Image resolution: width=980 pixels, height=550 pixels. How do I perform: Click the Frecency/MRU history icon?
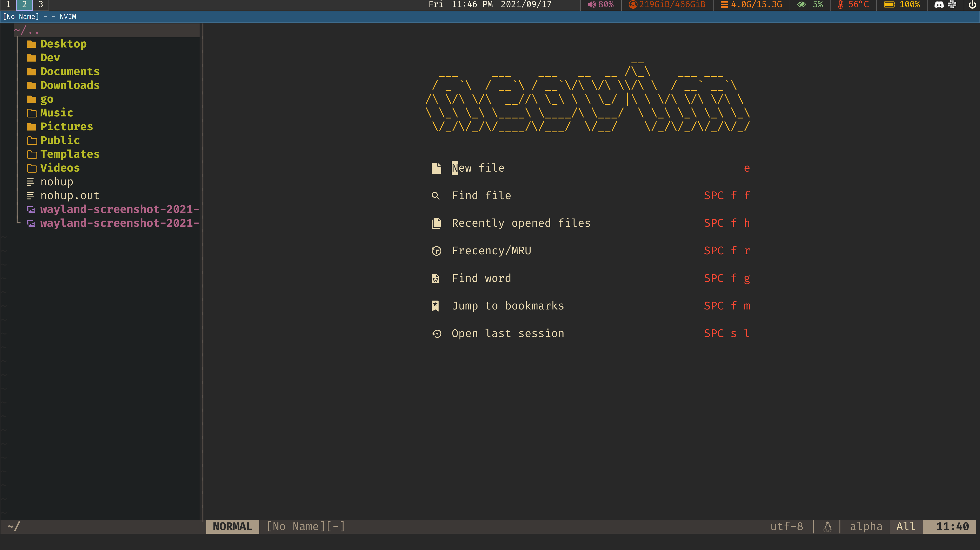(436, 251)
